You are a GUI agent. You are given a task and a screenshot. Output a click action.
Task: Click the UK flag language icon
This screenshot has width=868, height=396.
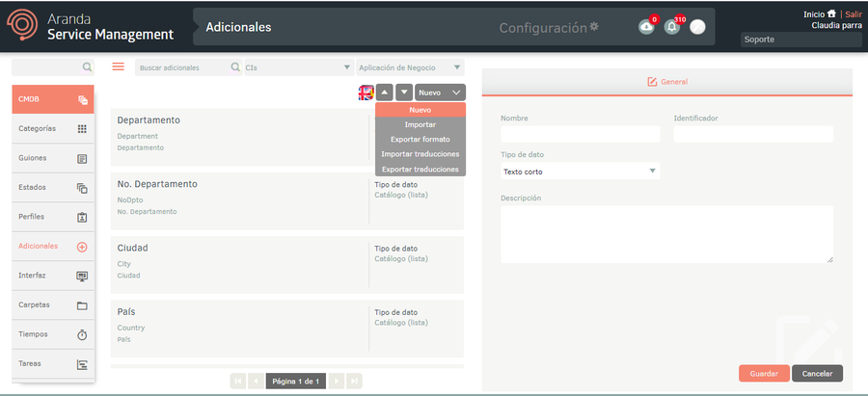tap(366, 92)
